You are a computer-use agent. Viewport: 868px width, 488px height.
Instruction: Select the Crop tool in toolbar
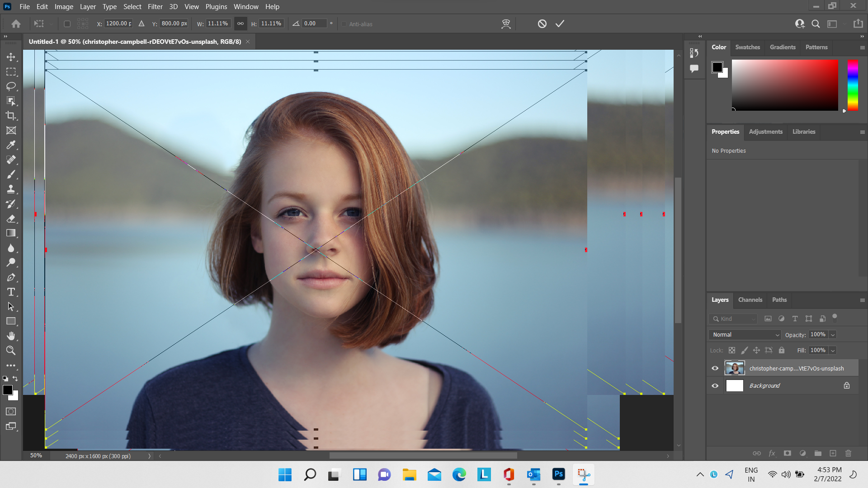[11, 116]
